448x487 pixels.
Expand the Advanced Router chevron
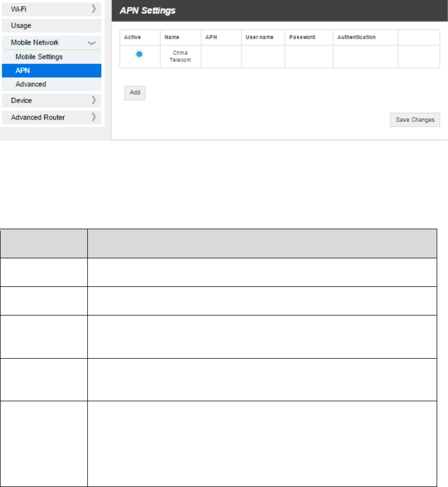pyautogui.click(x=94, y=117)
